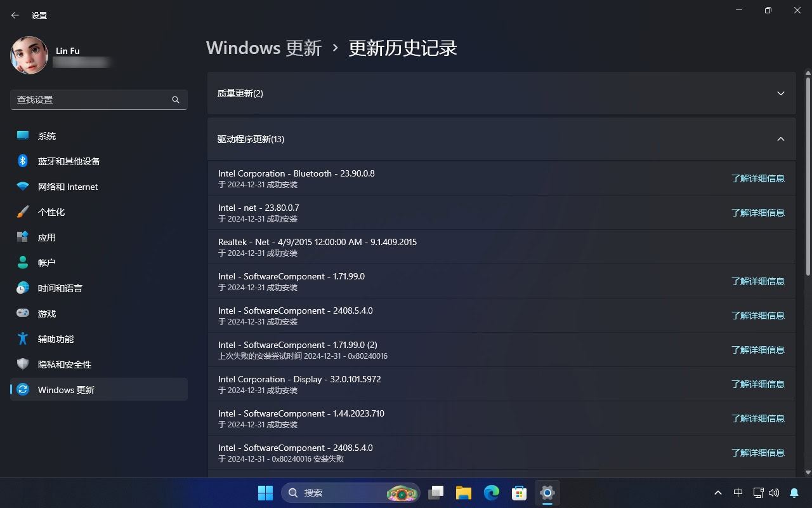The height and width of the screenshot is (508, 812).
Task: Collapse the 驱动程序更新(13) section
Action: [501, 139]
